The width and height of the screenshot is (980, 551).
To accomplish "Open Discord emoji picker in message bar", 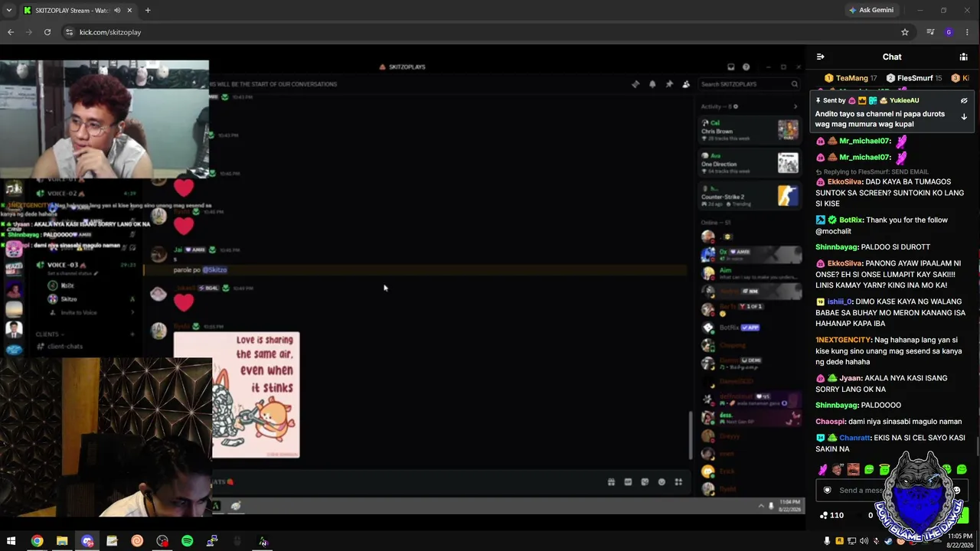I will click(x=661, y=482).
